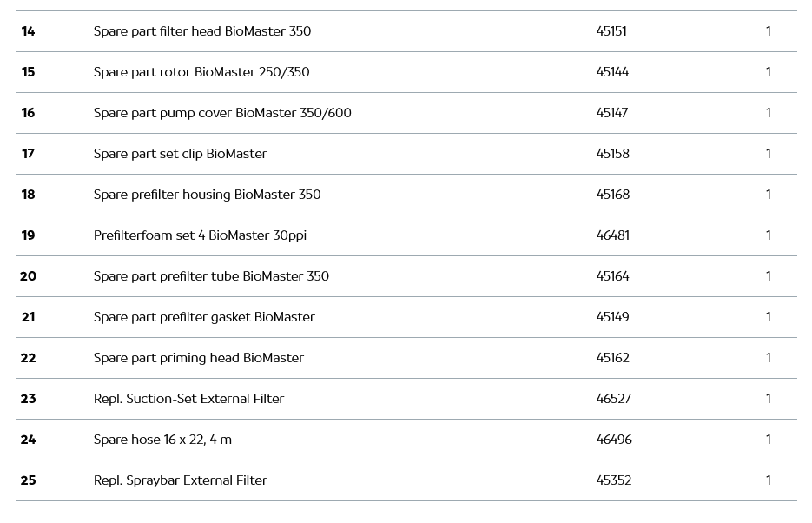Click part number 45147
Image resolution: width=812 pixels, height=523 pixels.
pyautogui.click(x=612, y=113)
